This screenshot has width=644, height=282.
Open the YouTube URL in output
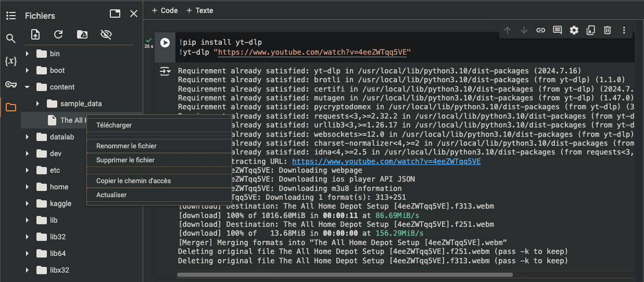(x=386, y=161)
